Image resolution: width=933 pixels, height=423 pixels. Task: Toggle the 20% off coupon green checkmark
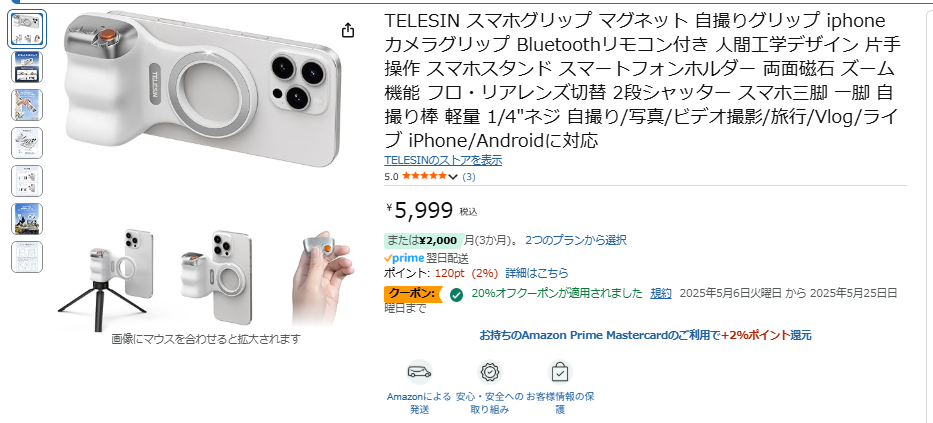coord(456,294)
